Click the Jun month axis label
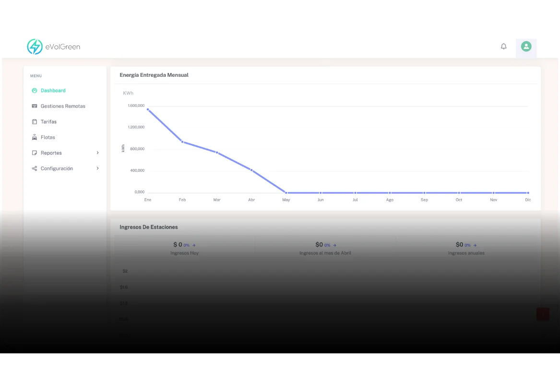 coord(321,200)
